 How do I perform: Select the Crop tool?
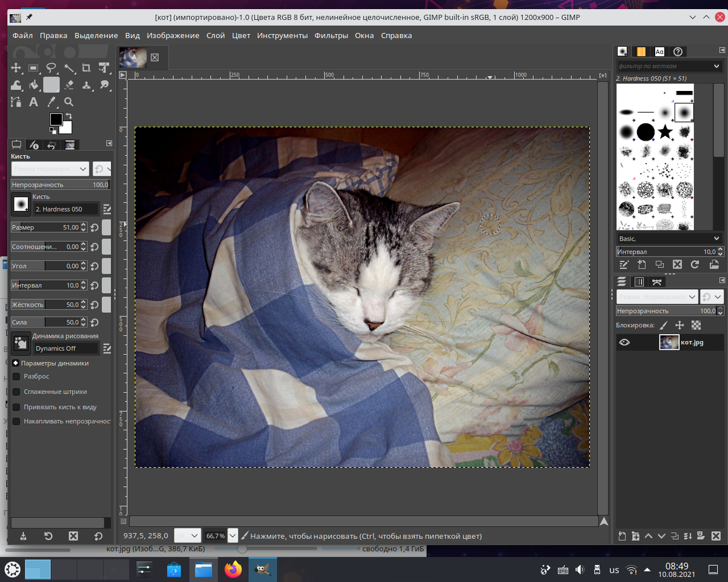[87, 68]
